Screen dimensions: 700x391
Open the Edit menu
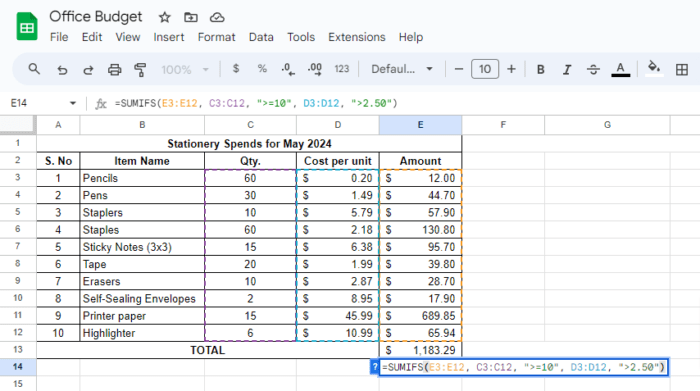92,37
